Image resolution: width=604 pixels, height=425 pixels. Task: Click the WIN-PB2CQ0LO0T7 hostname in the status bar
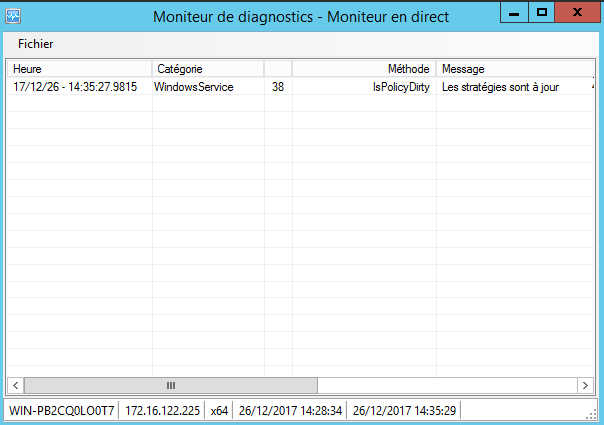pos(61,411)
